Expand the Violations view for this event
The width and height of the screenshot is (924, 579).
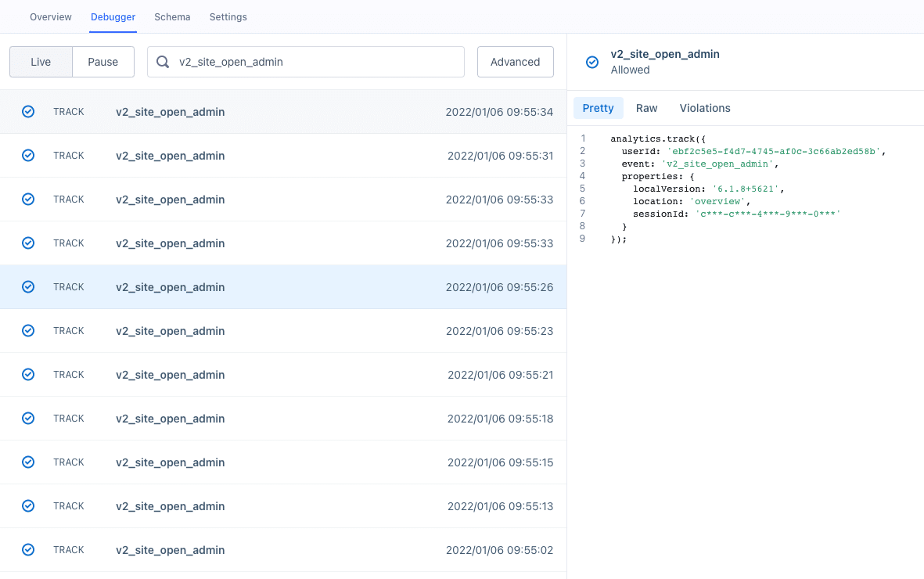tap(704, 108)
